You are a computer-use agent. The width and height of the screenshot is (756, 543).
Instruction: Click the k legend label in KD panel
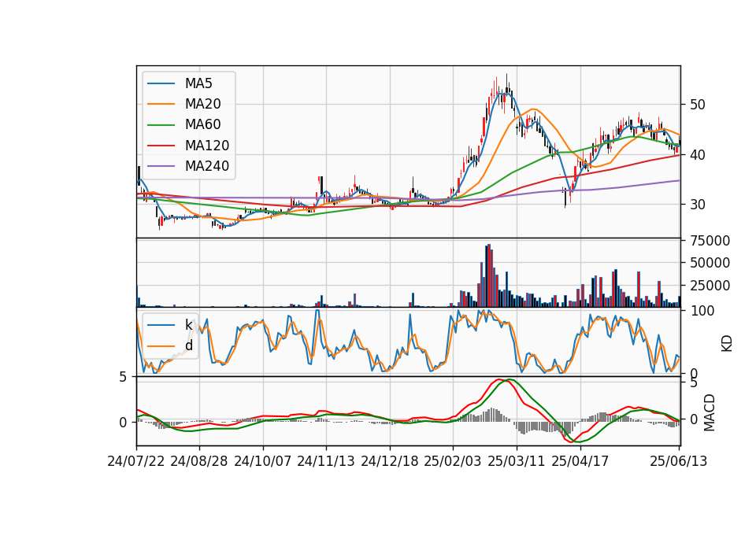[188, 325]
